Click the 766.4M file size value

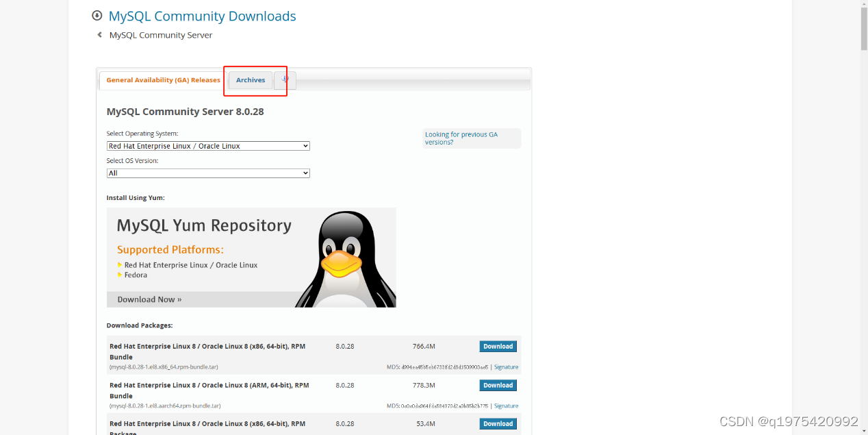pyautogui.click(x=424, y=347)
